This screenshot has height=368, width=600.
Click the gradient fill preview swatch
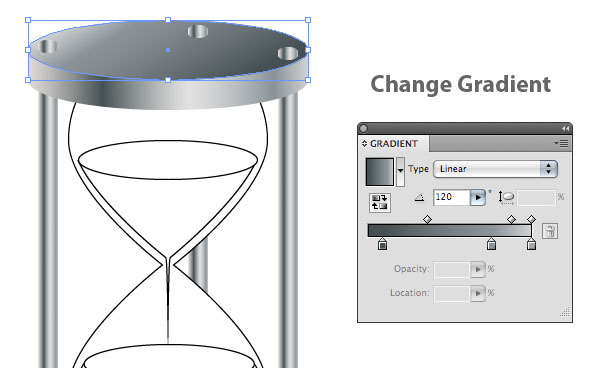[x=380, y=172]
